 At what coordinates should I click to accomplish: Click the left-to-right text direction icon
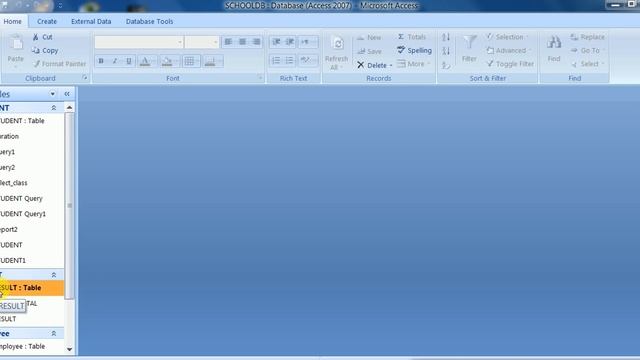305,42
